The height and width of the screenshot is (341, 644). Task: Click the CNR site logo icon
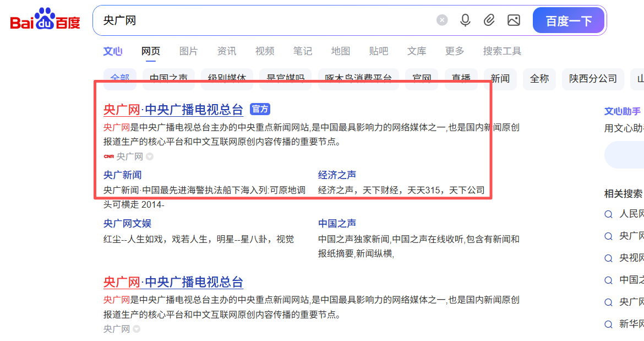coord(108,156)
